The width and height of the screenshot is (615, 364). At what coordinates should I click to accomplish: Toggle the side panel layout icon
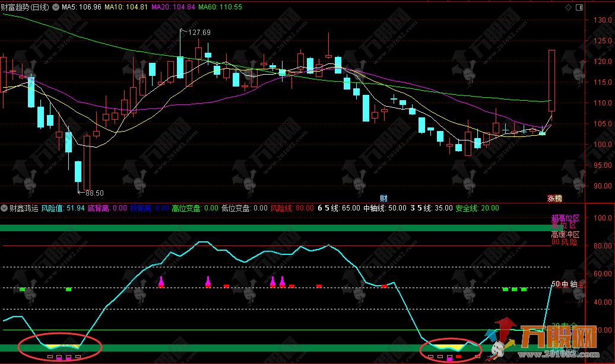[579, 7]
